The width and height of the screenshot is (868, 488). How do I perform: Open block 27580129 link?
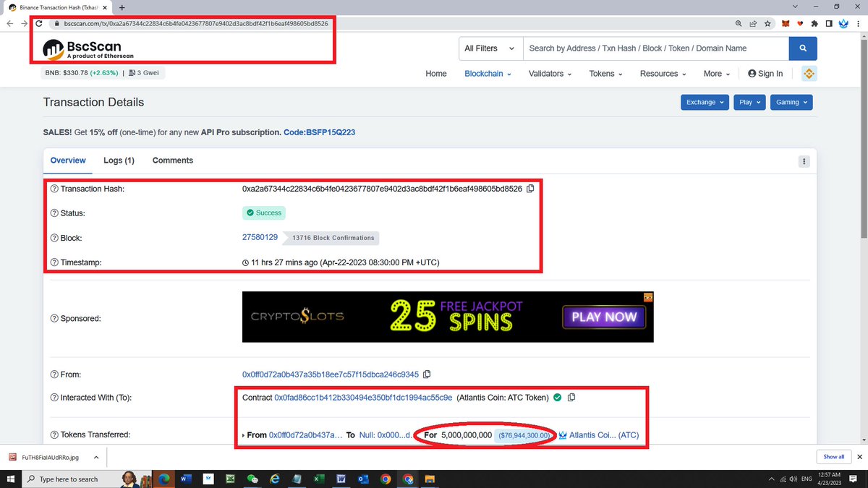coord(260,237)
